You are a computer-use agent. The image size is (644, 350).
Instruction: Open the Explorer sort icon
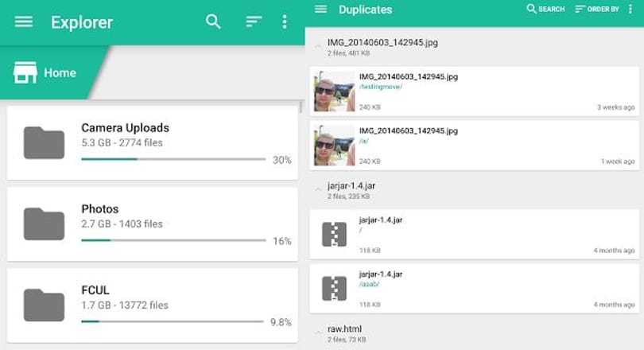[254, 21]
